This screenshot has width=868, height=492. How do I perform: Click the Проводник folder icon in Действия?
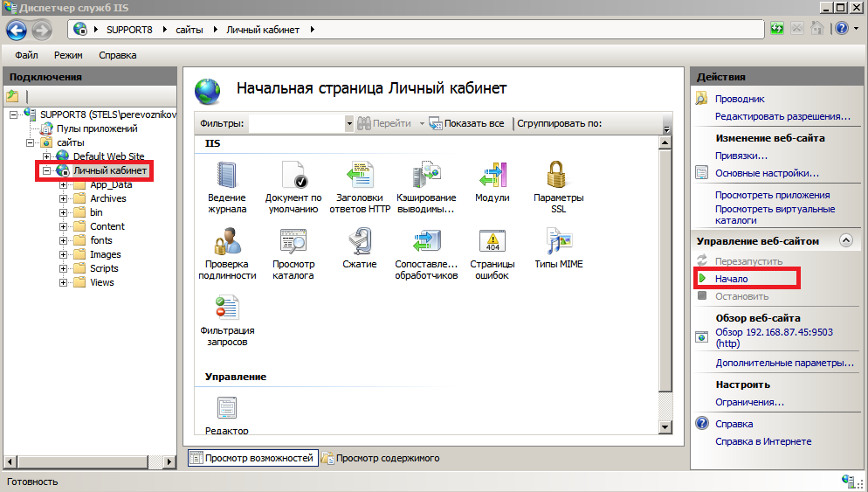coord(701,99)
